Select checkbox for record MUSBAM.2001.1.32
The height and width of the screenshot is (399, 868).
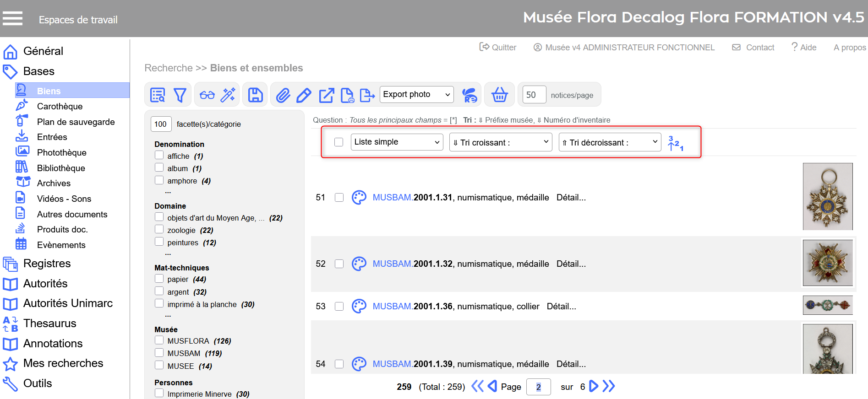pyautogui.click(x=339, y=264)
